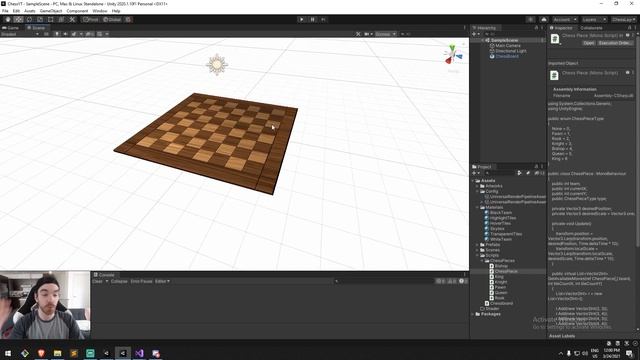The height and width of the screenshot is (360, 640).
Task: Open the Gizmos dropdown
Action: (385, 34)
